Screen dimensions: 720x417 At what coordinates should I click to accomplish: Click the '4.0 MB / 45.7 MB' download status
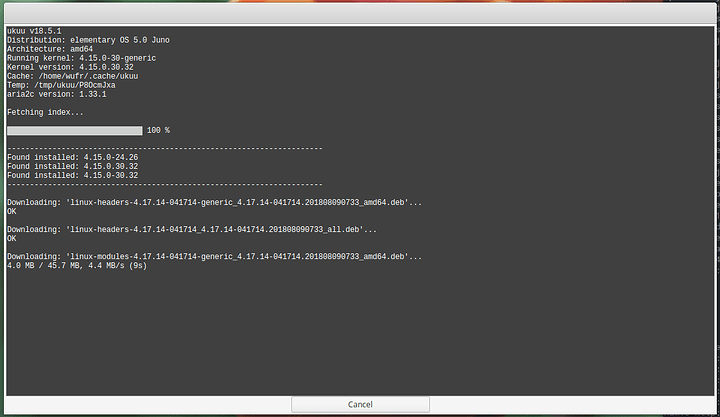(x=77, y=266)
